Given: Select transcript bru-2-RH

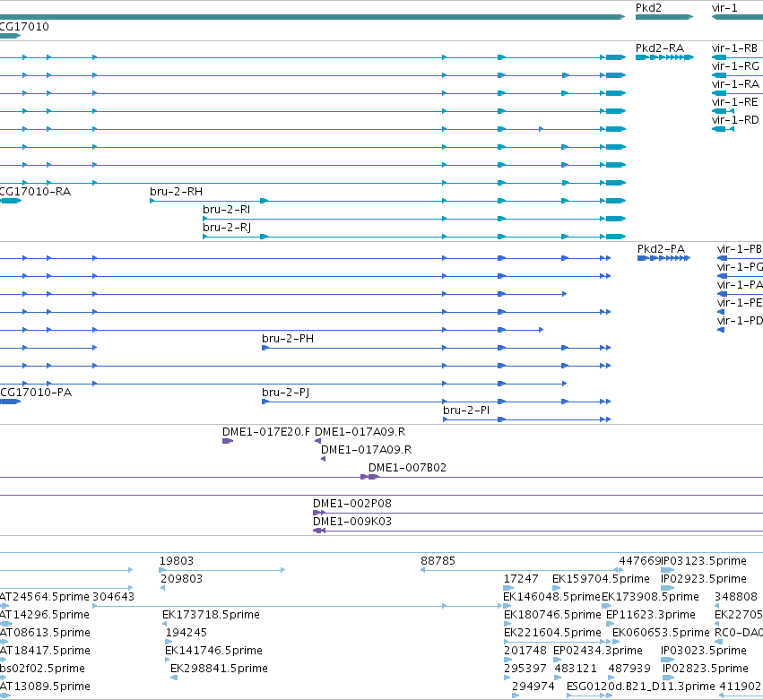Looking at the screenshot, I should (x=176, y=192).
